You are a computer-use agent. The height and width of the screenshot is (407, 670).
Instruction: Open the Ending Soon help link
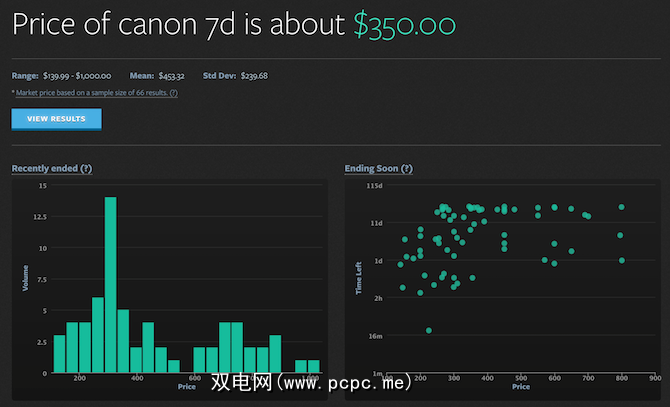[379, 168]
